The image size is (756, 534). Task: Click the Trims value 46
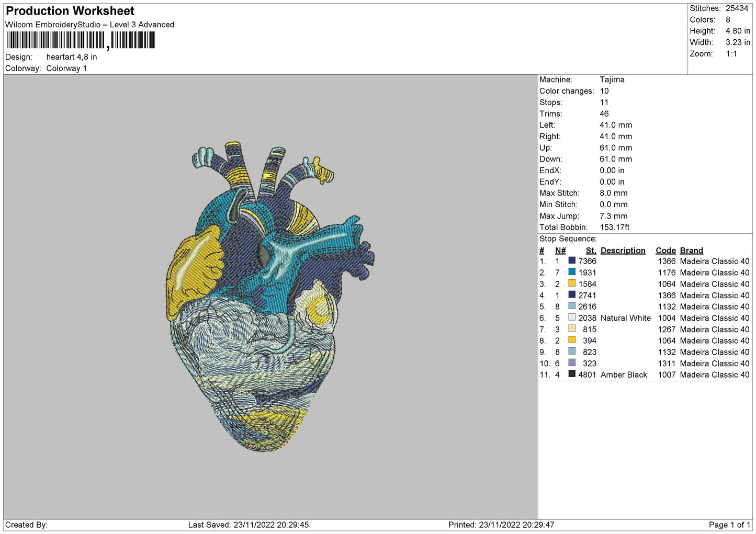pyautogui.click(x=604, y=113)
